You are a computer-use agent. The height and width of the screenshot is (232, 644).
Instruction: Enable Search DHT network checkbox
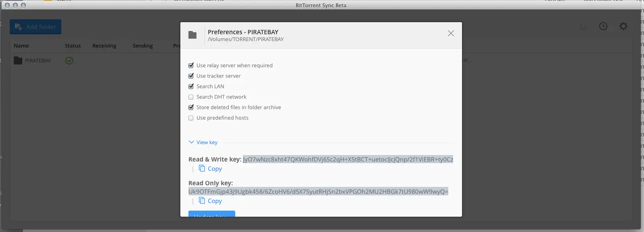(191, 97)
